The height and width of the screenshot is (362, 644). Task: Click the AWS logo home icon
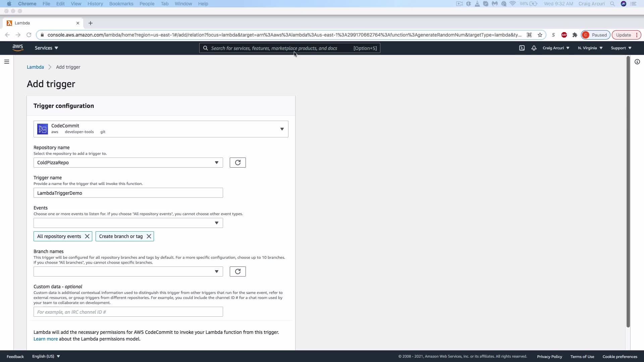[x=18, y=48]
